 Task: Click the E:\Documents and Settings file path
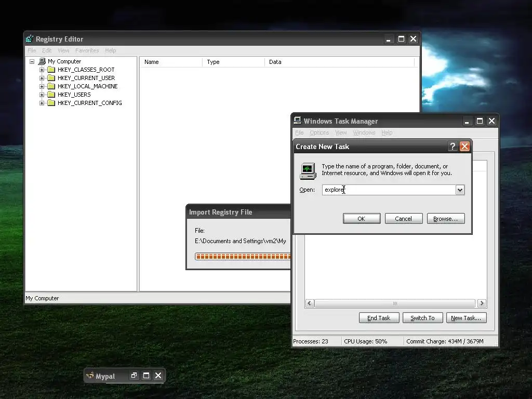(x=240, y=241)
